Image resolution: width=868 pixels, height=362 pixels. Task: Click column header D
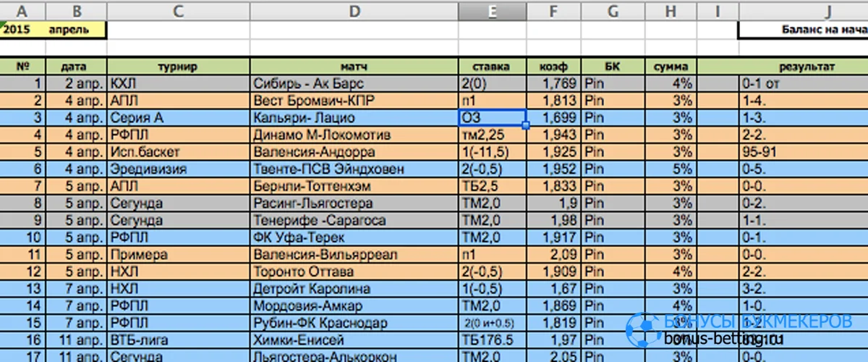click(x=354, y=11)
